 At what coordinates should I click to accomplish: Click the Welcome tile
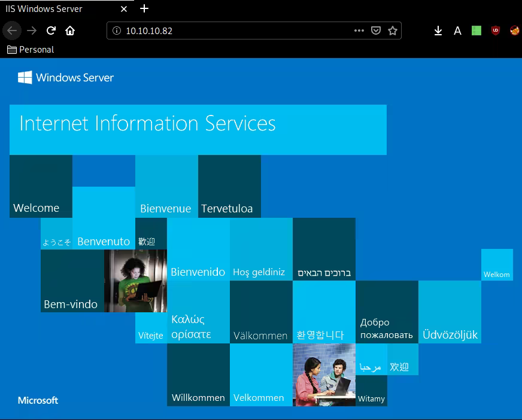(x=41, y=186)
